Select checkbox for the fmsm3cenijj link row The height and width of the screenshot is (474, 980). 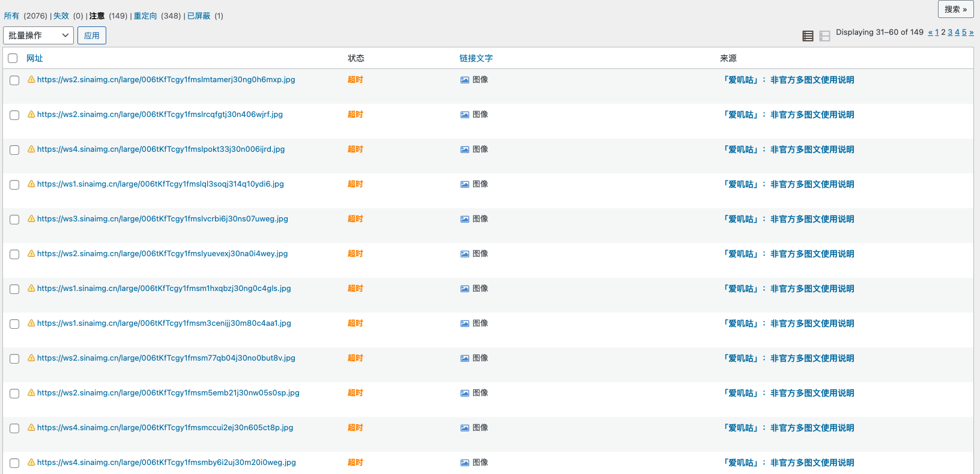click(x=14, y=324)
